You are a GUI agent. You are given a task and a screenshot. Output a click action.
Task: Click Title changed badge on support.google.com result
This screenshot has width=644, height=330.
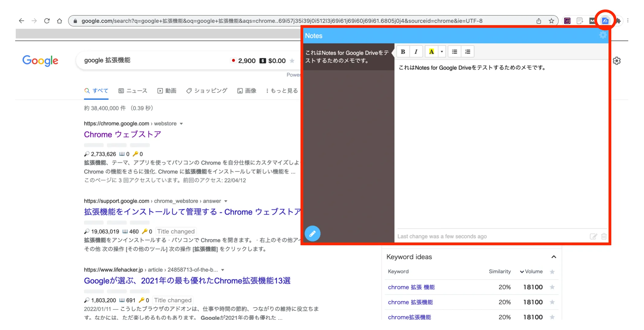click(x=176, y=231)
